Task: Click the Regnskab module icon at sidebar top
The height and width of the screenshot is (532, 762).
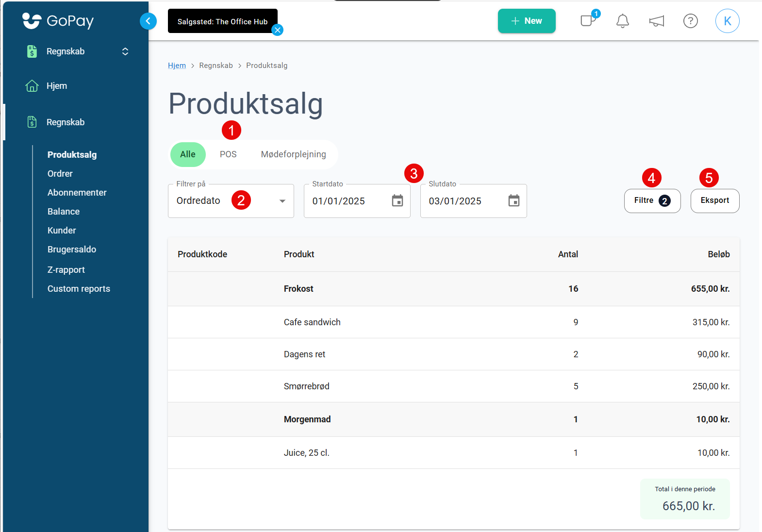Action: coord(32,51)
